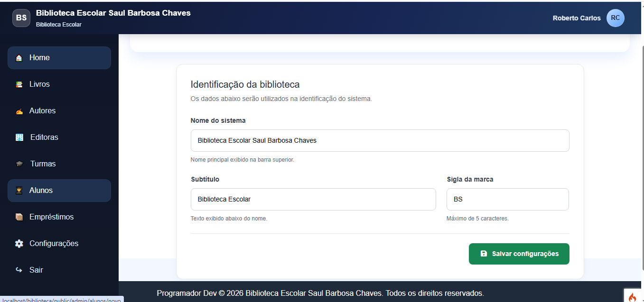The height and width of the screenshot is (302, 644).
Task: Click the Home house icon in sidebar
Action: [x=19, y=58]
